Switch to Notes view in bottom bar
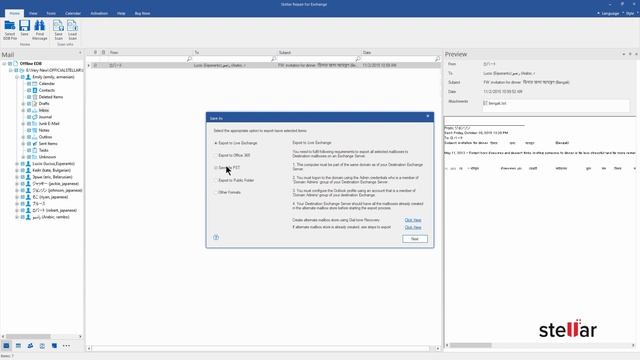Screen dimensions: 640x360 pyautogui.click(x=54, y=346)
